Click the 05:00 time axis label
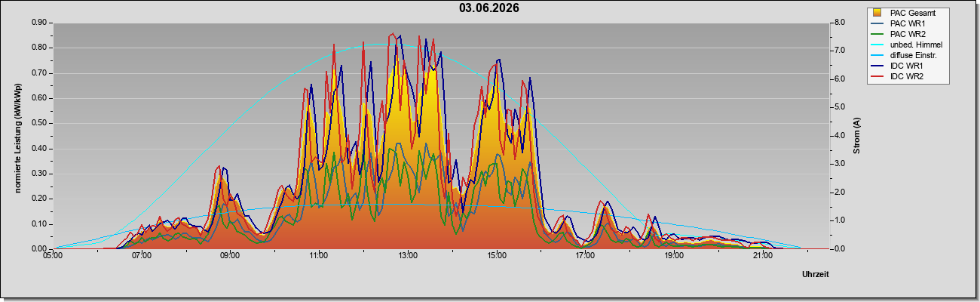The width and height of the screenshot is (980, 302). pyautogui.click(x=53, y=256)
